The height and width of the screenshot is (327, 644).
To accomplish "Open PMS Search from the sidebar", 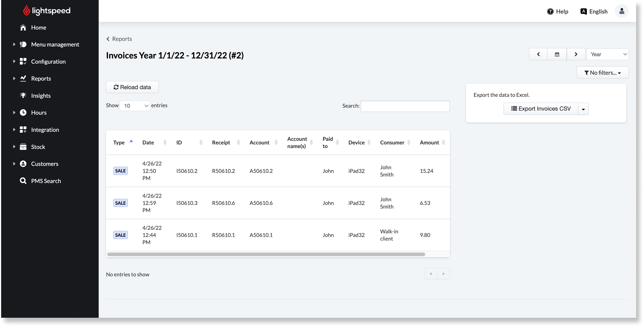I will [46, 181].
